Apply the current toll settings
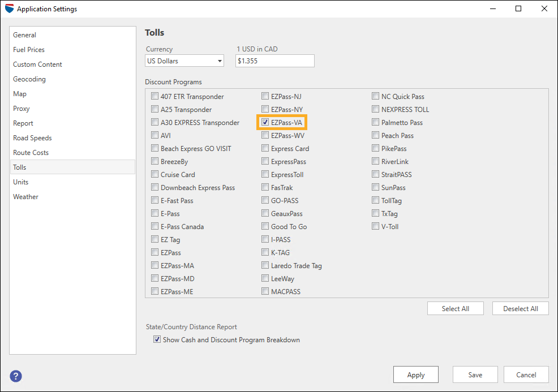 point(415,374)
